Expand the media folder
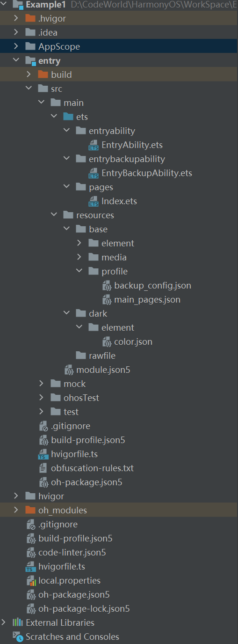 79,258
